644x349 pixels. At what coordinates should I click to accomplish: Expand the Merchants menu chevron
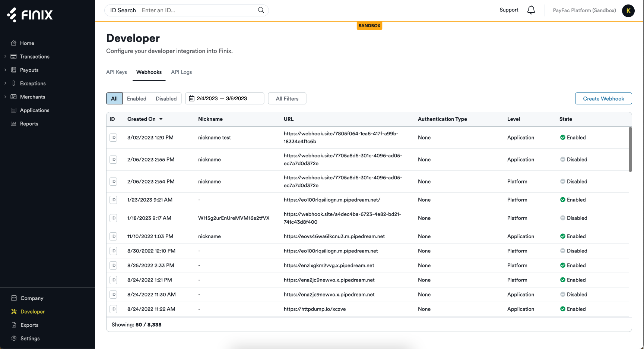coord(5,97)
